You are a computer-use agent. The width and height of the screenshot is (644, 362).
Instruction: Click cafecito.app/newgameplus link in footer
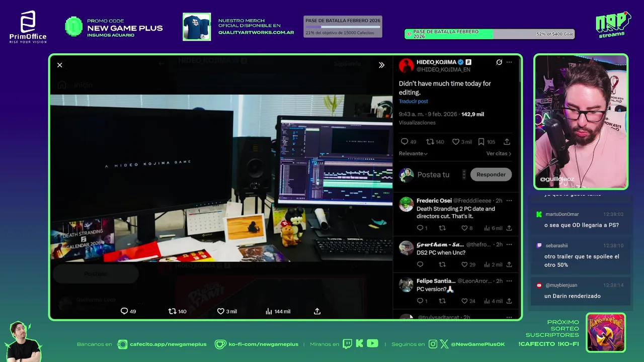[x=168, y=344]
